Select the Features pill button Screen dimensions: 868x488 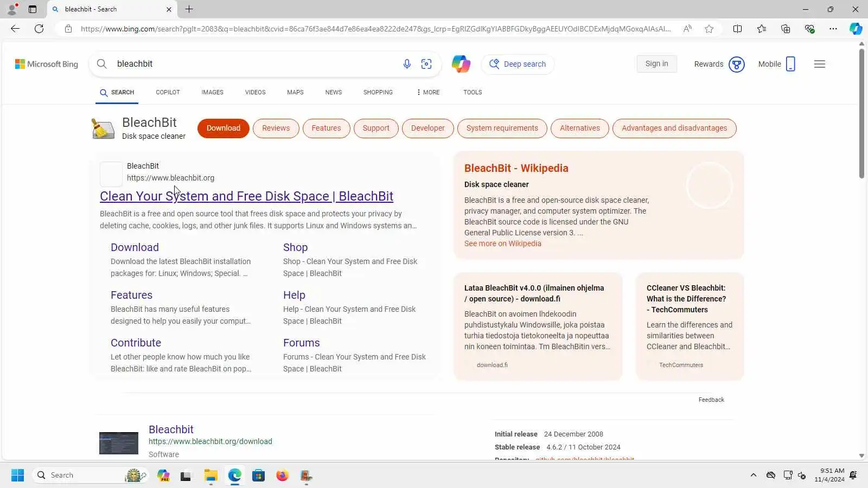pyautogui.click(x=326, y=129)
